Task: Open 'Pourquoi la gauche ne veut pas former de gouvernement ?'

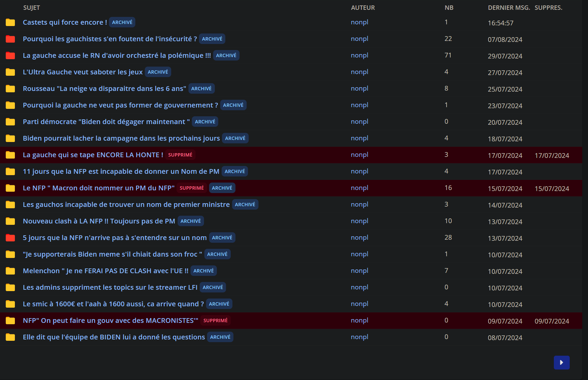Action: coord(120,105)
